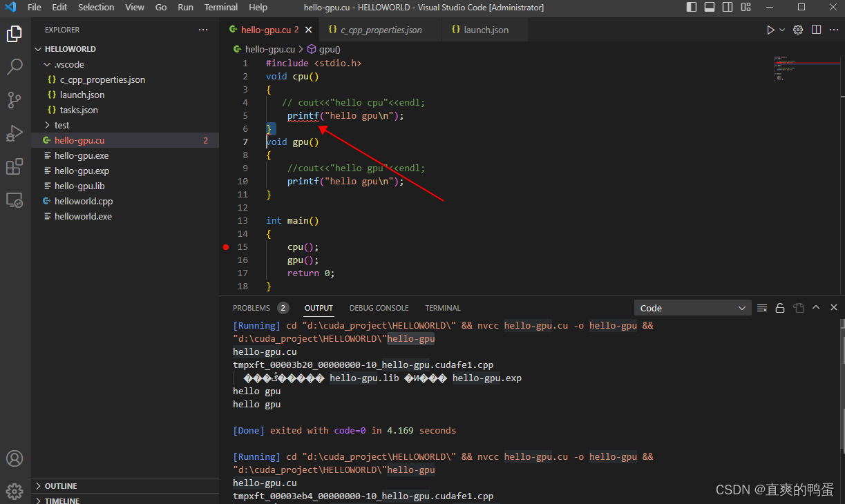Maximize the panel with the chevron icon
Screen dimensions: 845x504
point(816,308)
